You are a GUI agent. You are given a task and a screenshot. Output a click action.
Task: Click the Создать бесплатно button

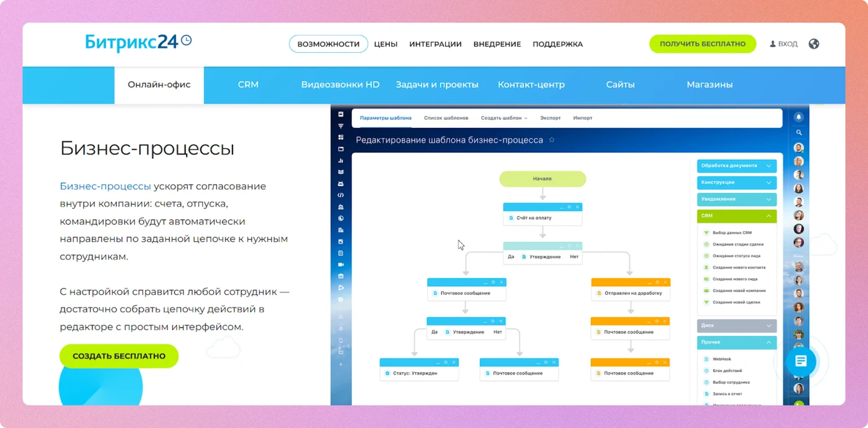[x=119, y=356]
